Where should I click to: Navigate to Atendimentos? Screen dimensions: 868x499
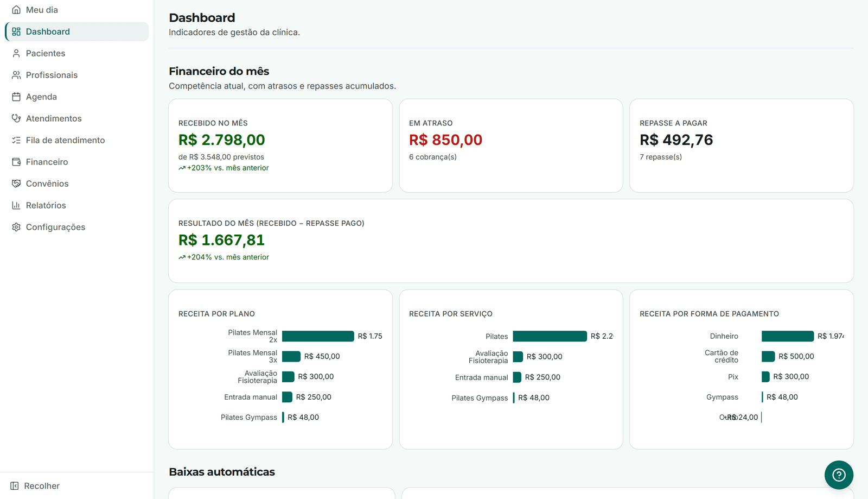pyautogui.click(x=77, y=118)
